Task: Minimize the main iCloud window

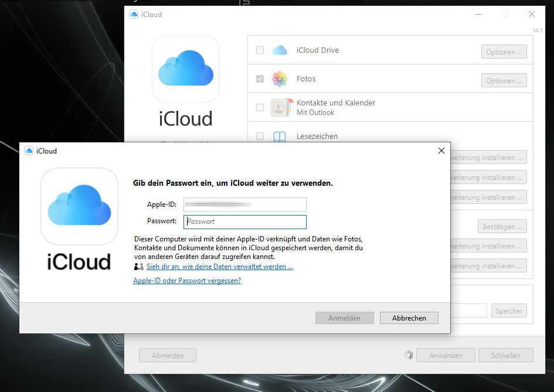Action: [x=478, y=14]
